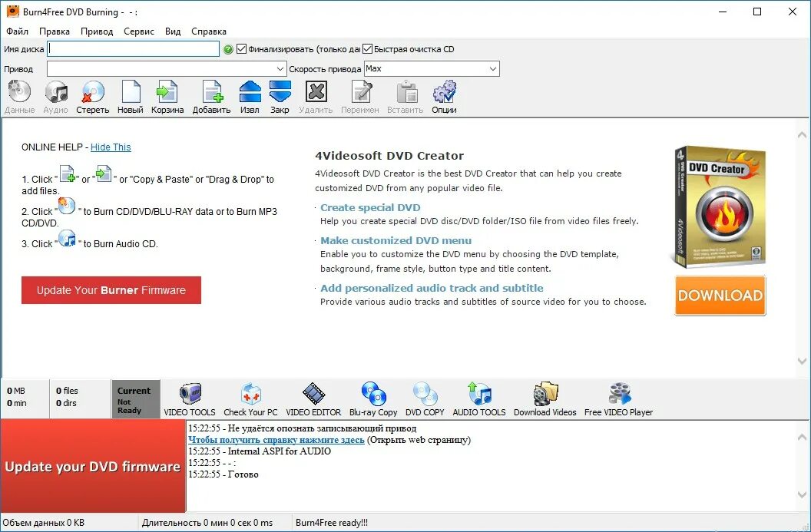The image size is (811, 532).
Task: Open the Привод menu
Action: point(97,31)
